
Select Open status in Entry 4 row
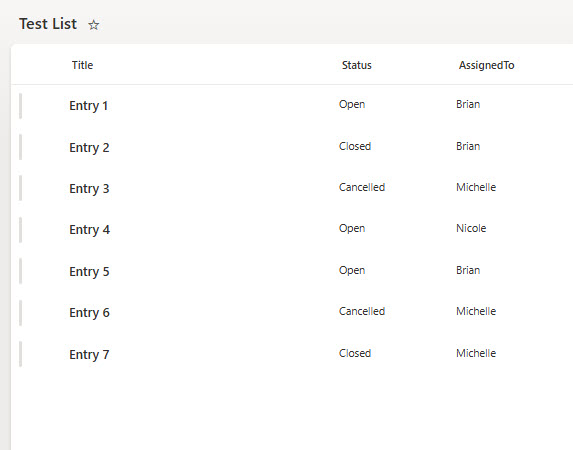pos(352,228)
